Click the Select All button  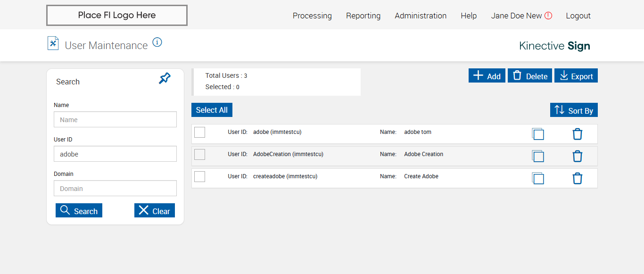212,110
